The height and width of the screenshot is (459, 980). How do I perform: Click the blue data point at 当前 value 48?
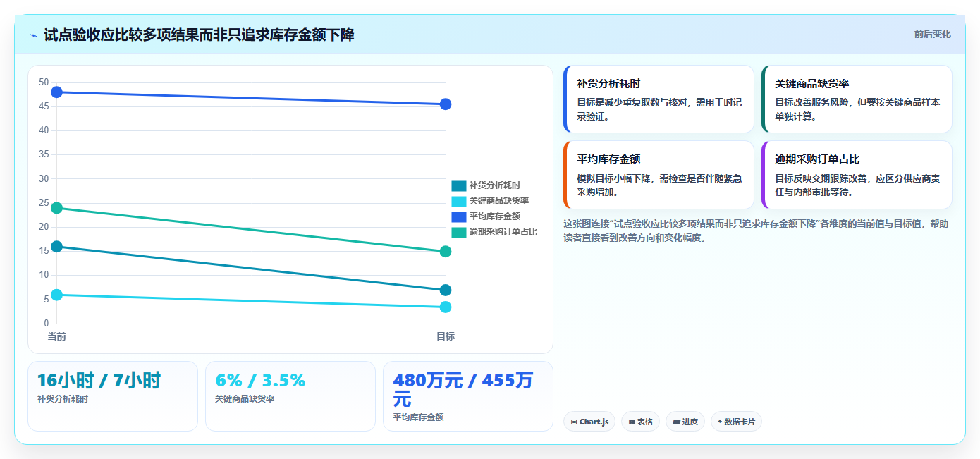57,92
